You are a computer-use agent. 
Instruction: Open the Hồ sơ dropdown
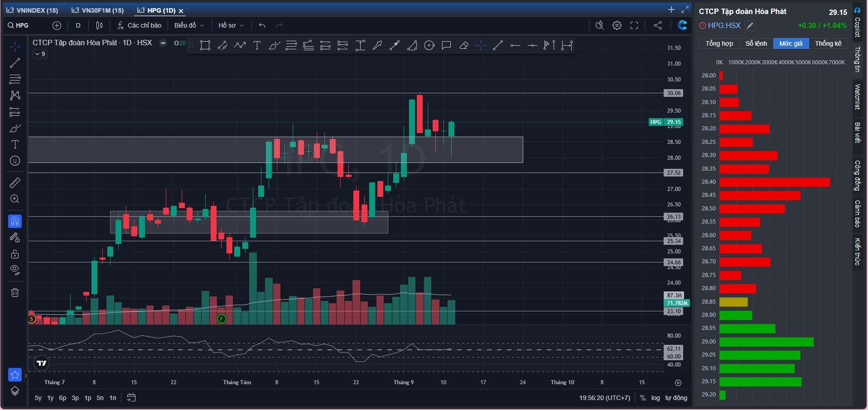(x=231, y=25)
